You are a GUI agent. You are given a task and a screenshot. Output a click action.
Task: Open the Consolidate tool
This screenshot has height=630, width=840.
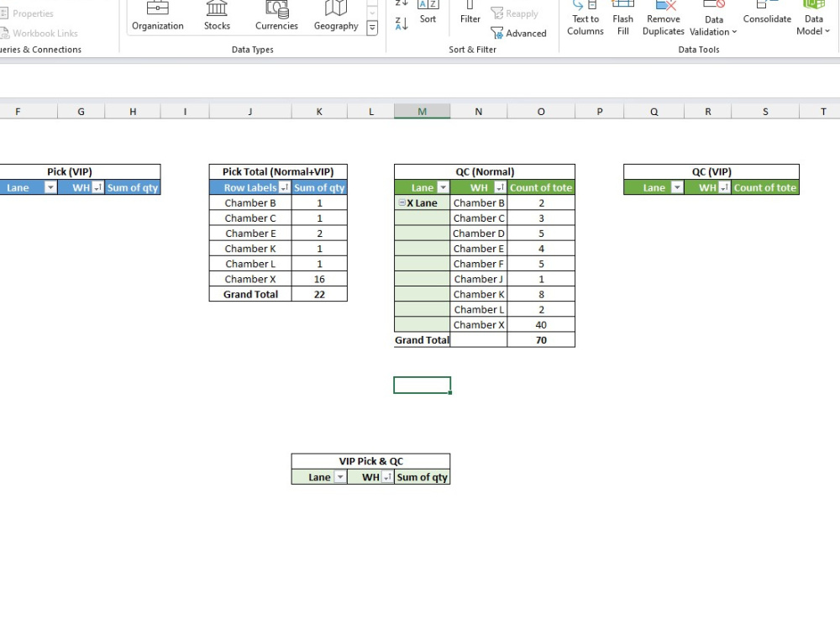766,17
